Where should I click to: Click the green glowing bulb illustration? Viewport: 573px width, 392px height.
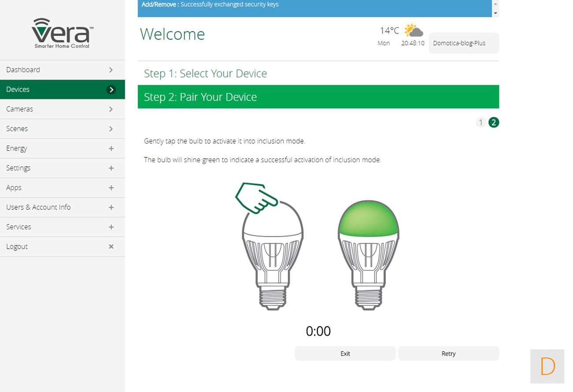(368, 254)
